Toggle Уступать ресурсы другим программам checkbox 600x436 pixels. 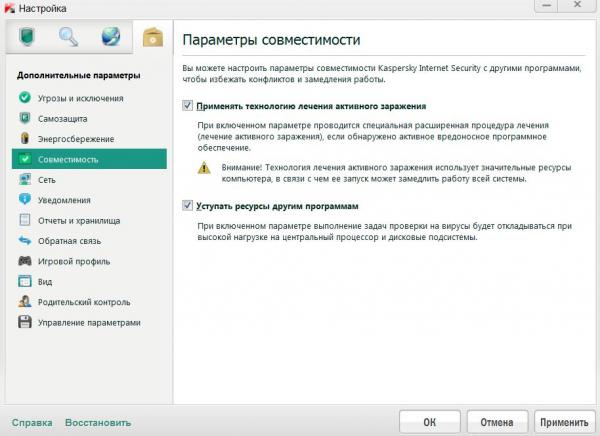(187, 206)
